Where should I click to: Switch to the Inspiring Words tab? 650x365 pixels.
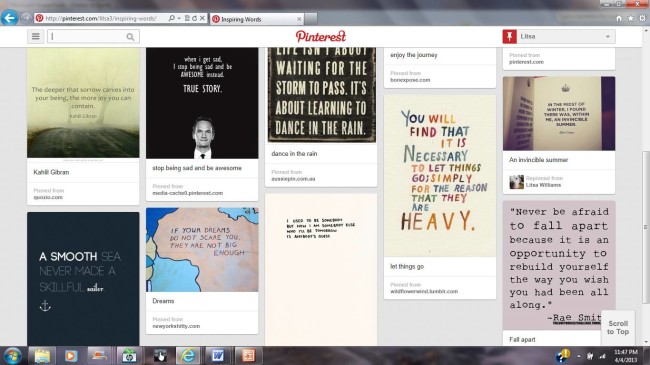(257, 19)
